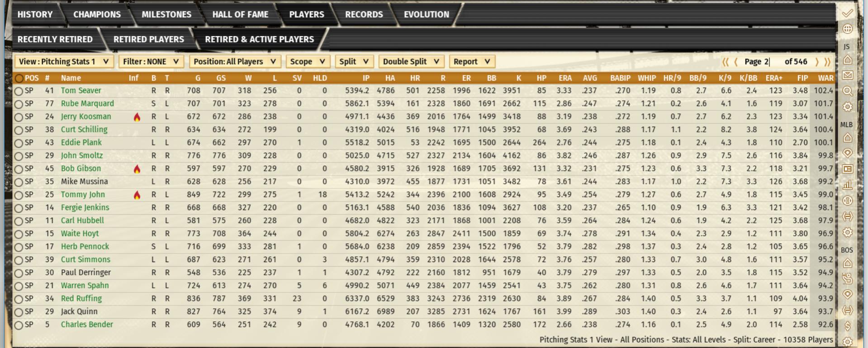Open the mail envelope icon
This screenshot has height=348, width=868.
847,75
